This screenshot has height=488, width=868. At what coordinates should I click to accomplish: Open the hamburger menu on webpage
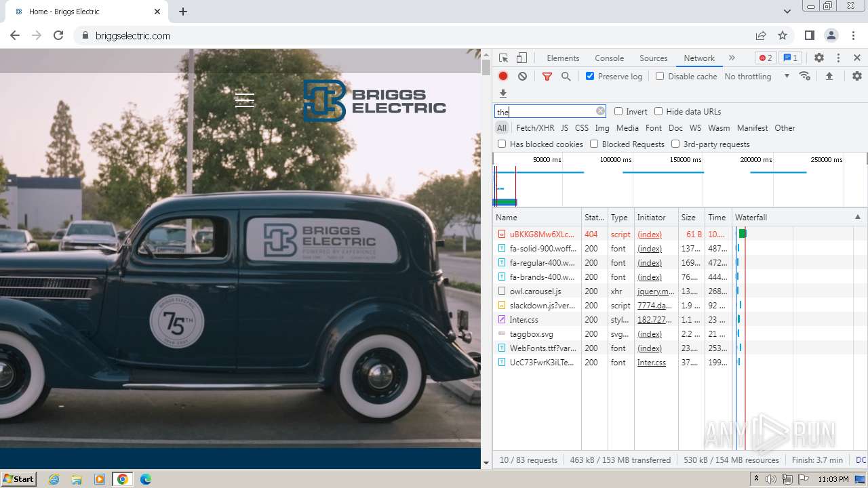tap(245, 100)
